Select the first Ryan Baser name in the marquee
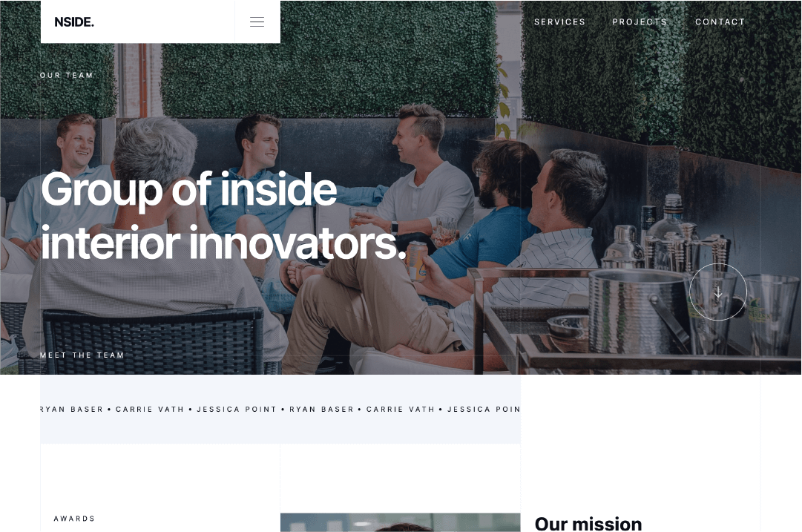The image size is (802, 532). tap(72, 410)
